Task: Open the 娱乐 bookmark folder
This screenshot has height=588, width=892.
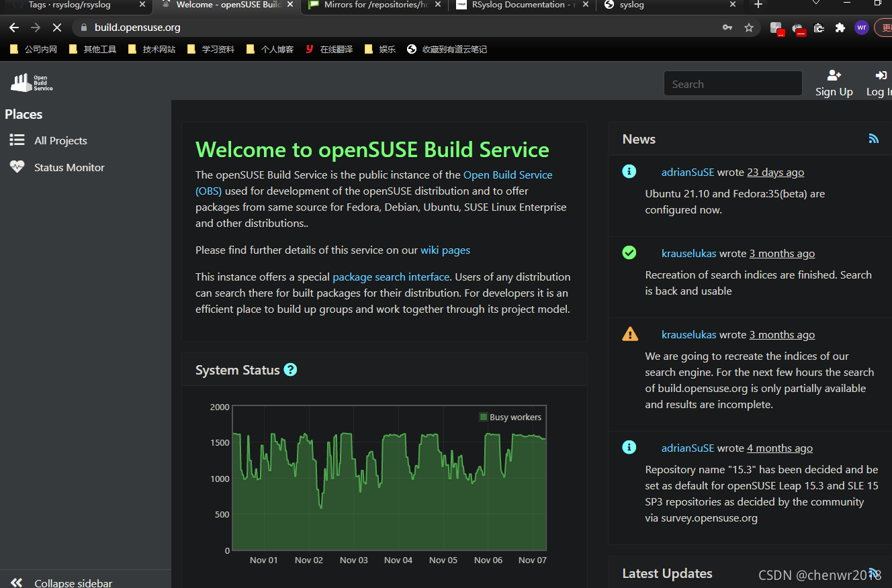Action: tap(380, 49)
